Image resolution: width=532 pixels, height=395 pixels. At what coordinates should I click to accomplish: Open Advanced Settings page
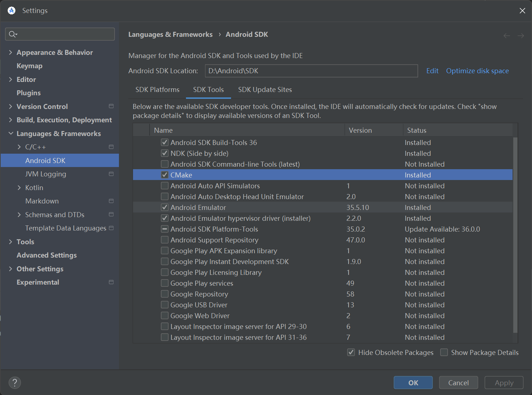(x=46, y=255)
